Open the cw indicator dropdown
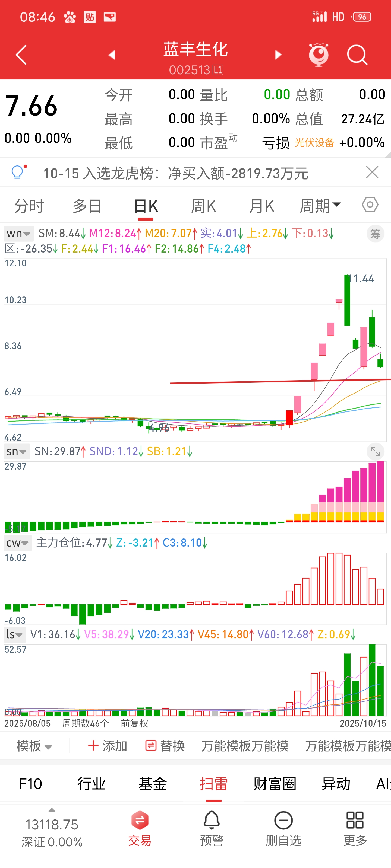 click(x=18, y=543)
